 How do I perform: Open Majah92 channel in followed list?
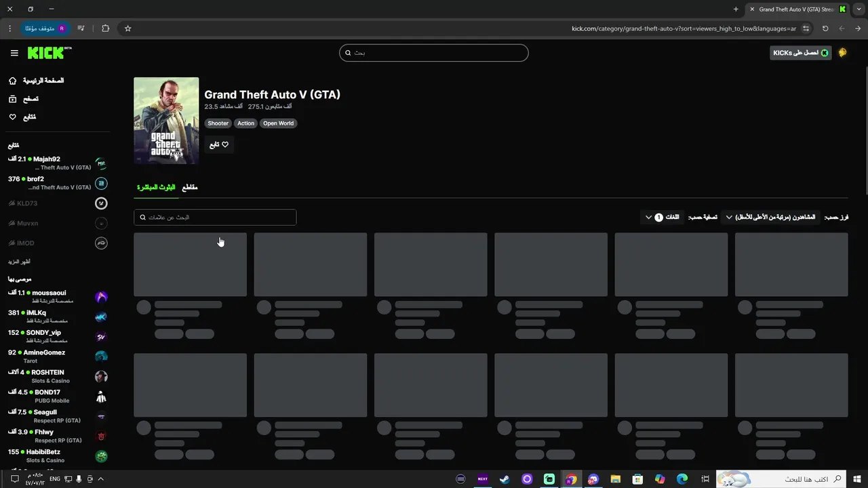pyautogui.click(x=58, y=163)
